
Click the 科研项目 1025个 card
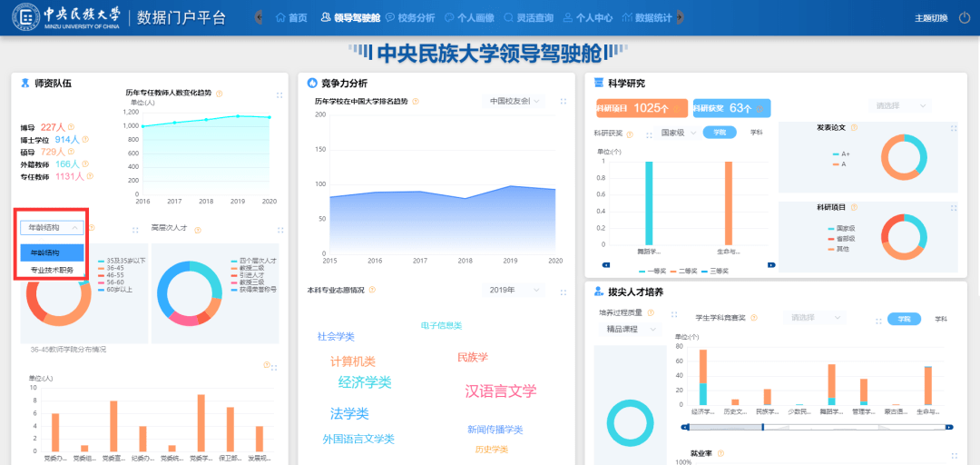point(642,108)
